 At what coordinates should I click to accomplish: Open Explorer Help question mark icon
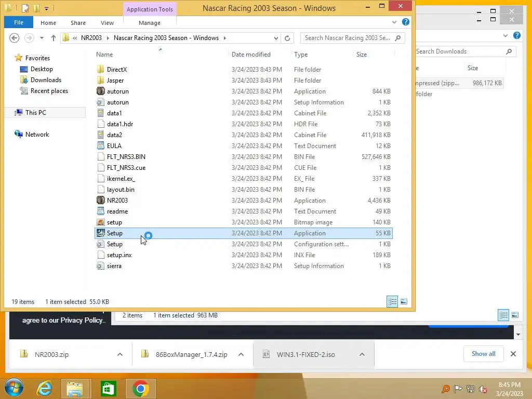[x=405, y=22]
